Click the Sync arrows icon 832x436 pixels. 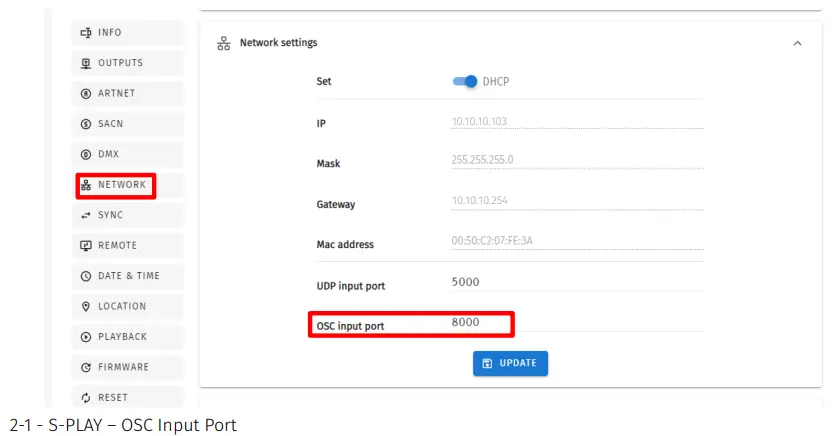coord(86,216)
